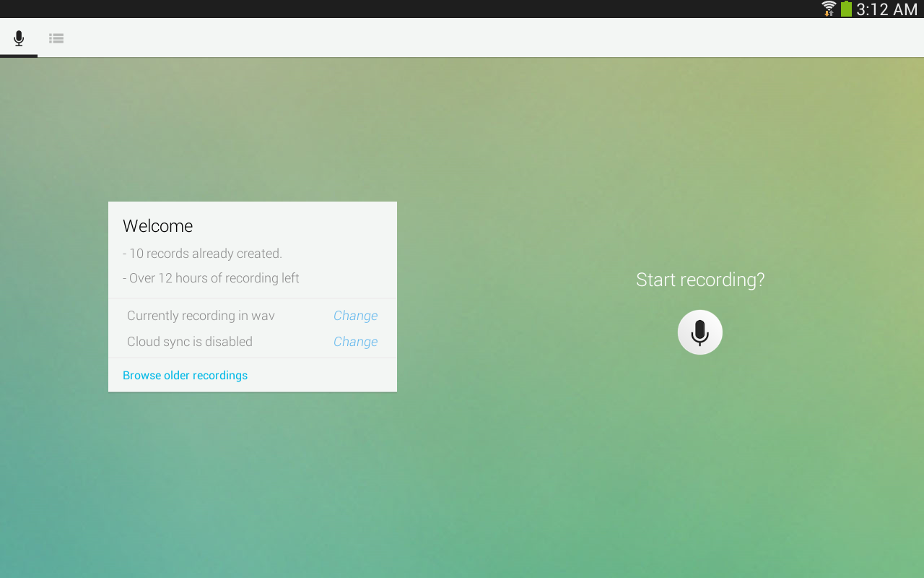Click "Over 12 hours of recording left" line
Viewport: 924px width, 578px height.
click(x=211, y=278)
